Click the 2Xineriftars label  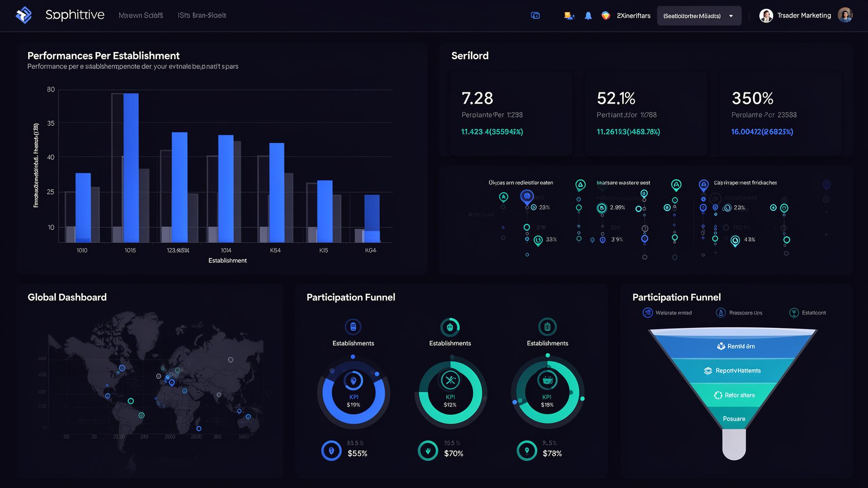tap(633, 16)
